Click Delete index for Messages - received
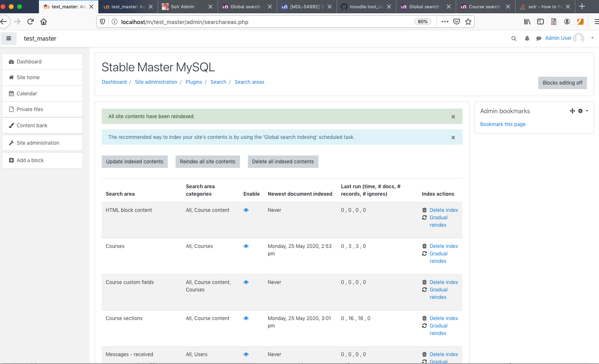This screenshot has width=599, height=364. (443, 354)
